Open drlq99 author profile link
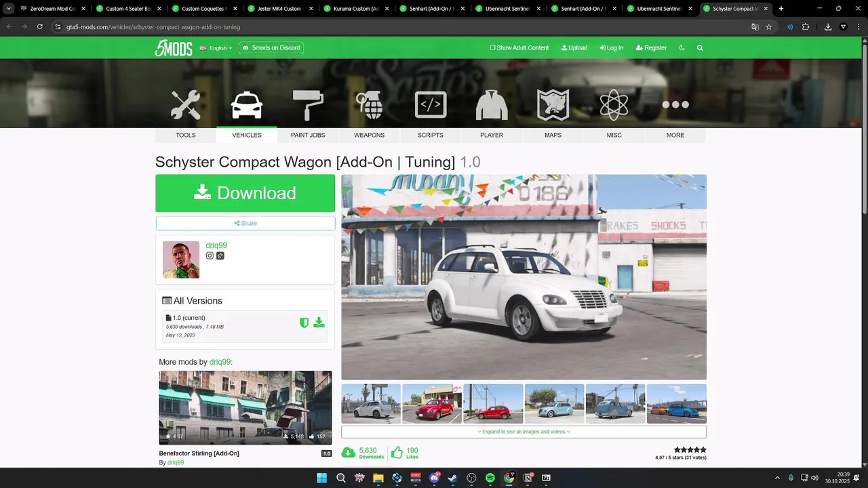This screenshot has width=868, height=488. pyautogui.click(x=216, y=245)
